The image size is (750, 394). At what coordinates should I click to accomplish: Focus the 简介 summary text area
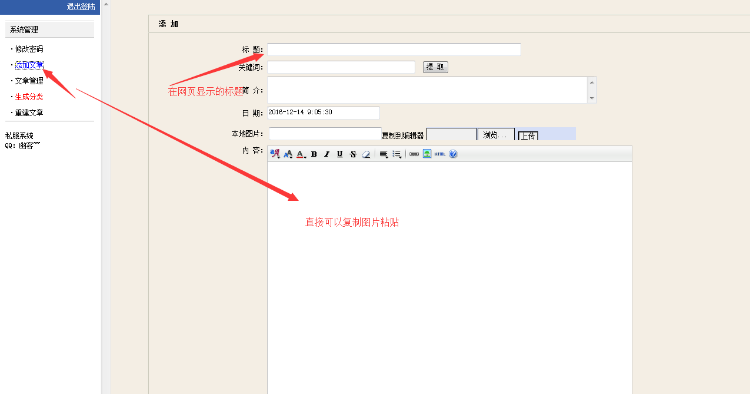pos(427,90)
